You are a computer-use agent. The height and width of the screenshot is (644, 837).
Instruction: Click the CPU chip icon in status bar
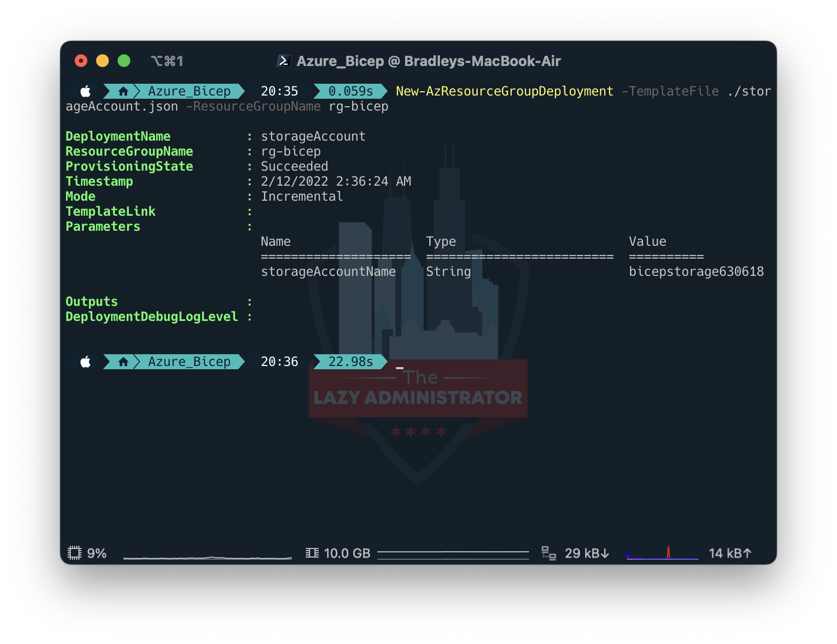pos(75,553)
